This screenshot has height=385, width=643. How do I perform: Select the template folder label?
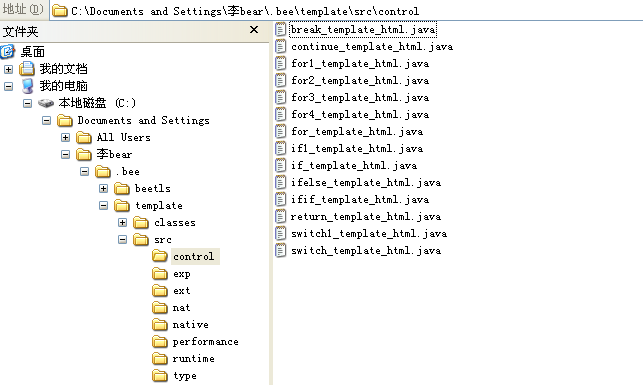coord(159,206)
